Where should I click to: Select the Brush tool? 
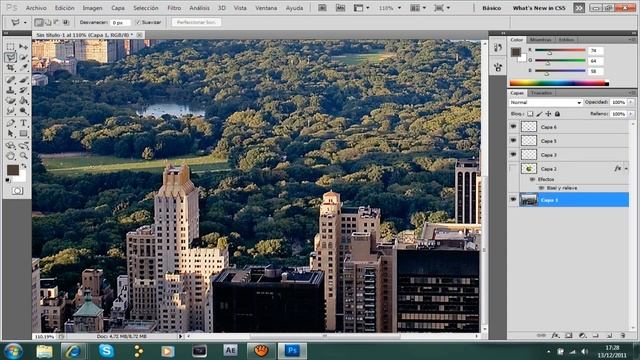(x=23, y=80)
